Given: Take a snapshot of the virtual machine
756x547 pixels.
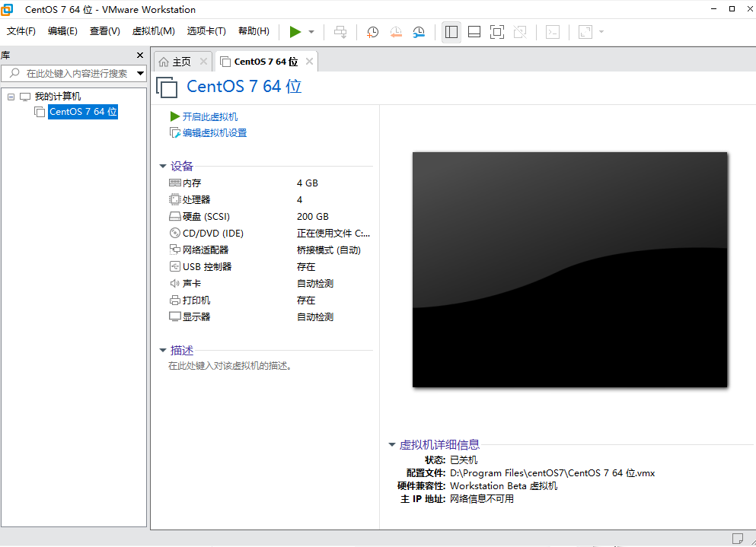Looking at the screenshot, I should tap(372, 31).
